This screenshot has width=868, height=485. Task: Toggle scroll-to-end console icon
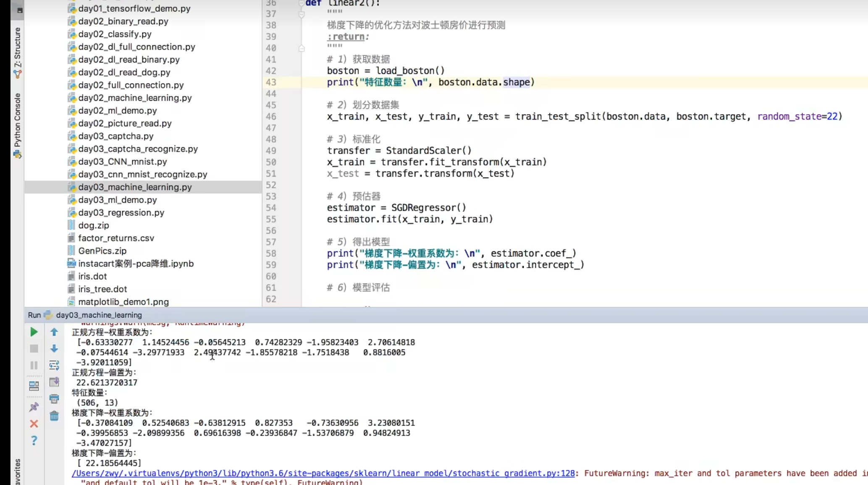[54, 382]
